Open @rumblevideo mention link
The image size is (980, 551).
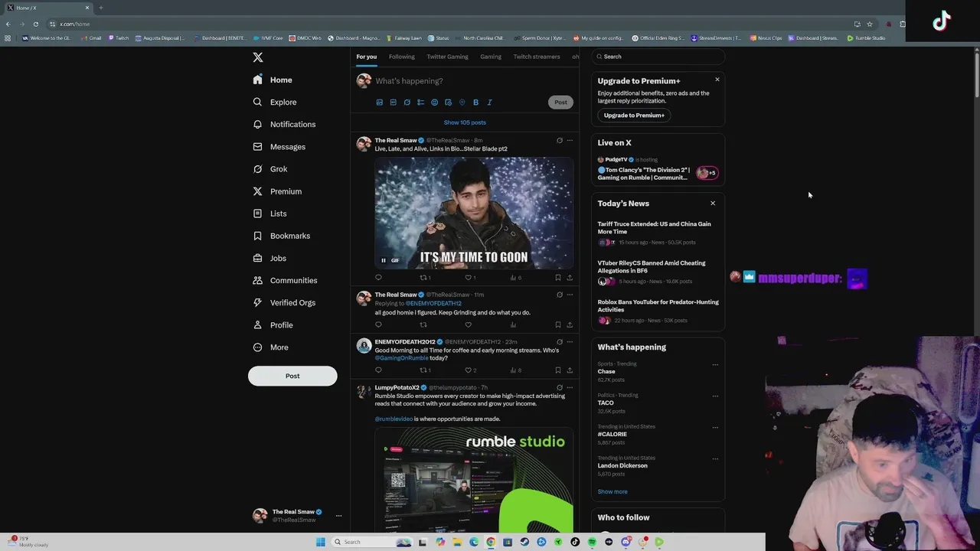[394, 419]
